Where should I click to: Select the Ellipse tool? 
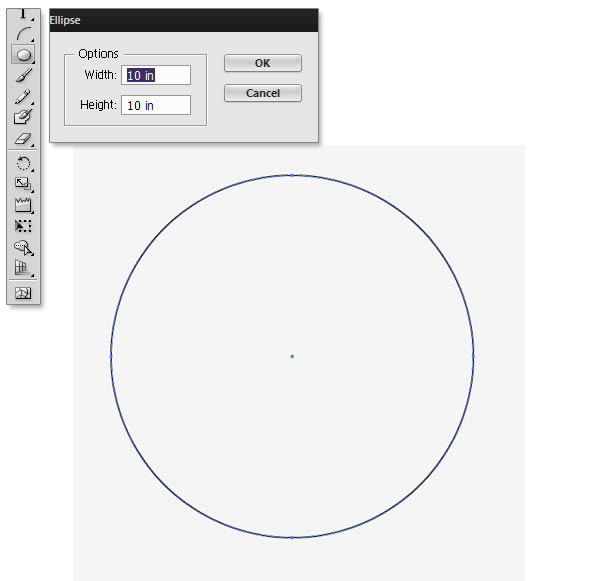point(23,55)
